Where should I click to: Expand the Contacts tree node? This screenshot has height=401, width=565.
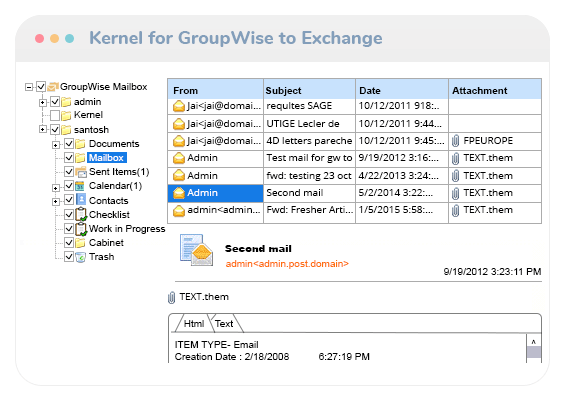(55, 201)
